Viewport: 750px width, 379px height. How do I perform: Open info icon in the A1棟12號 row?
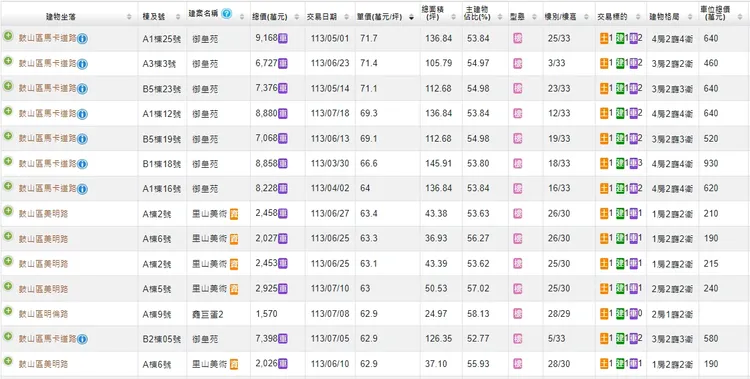tap(82, 114)
